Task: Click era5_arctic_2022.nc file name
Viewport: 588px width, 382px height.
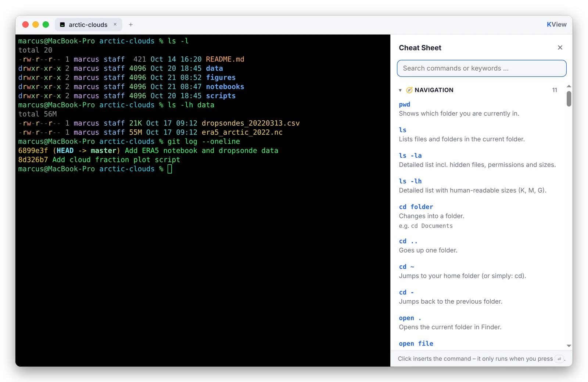Action: pyautogui.click(x=242, y=132)
